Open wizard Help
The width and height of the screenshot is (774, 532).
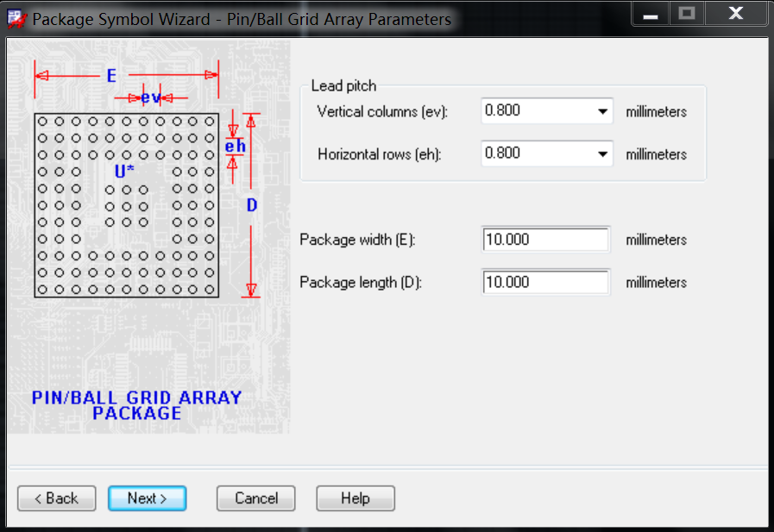[x=356, y=498]
